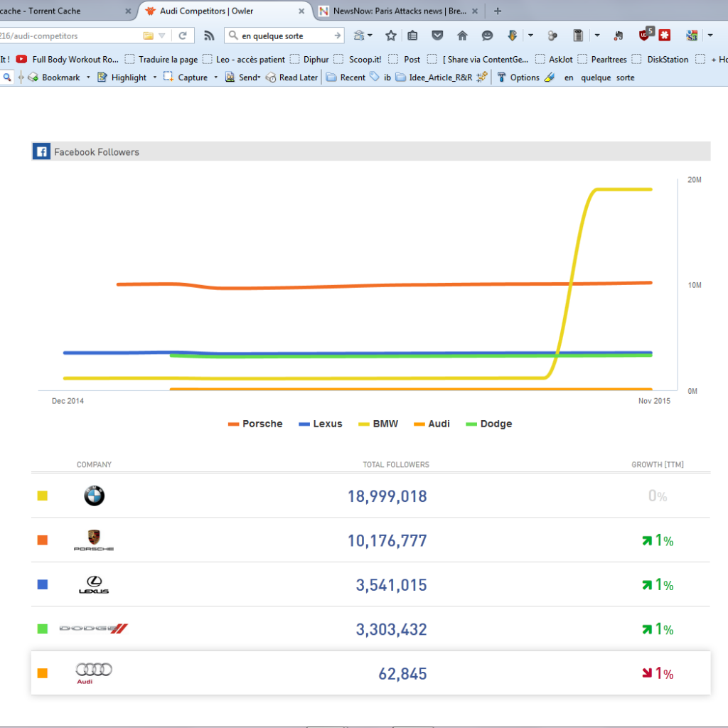Click the Dodge logo in company table
This screenshot has width=728, height=728.
click(x=93, y=628)
